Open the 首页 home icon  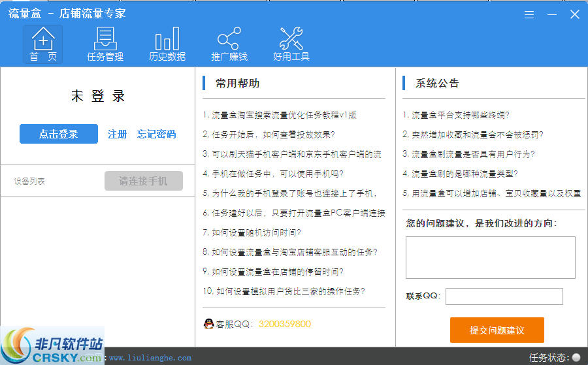pos(43,44)
